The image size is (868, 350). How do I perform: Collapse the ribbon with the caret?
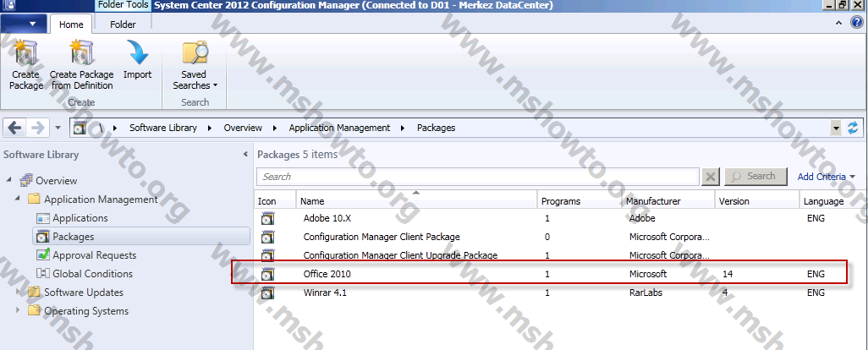coord(839,23)
